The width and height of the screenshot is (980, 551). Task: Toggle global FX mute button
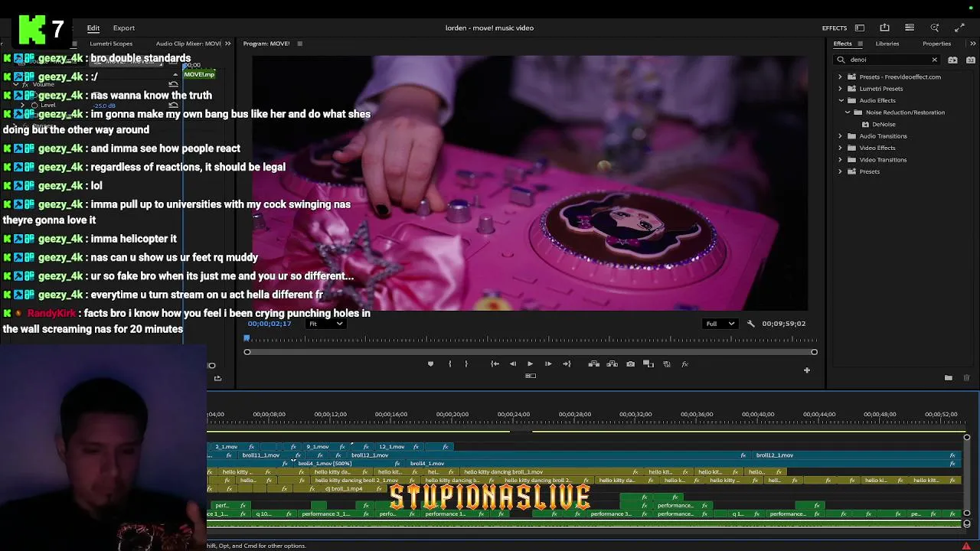pyautogui.click(x=685, y=364)
